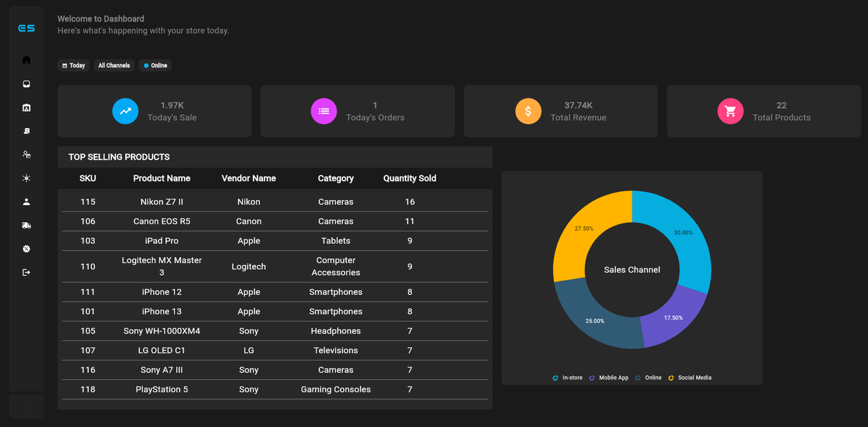Open the All Channels filter
The height and width of the screenshot is (427, 868).
(113, 65)
